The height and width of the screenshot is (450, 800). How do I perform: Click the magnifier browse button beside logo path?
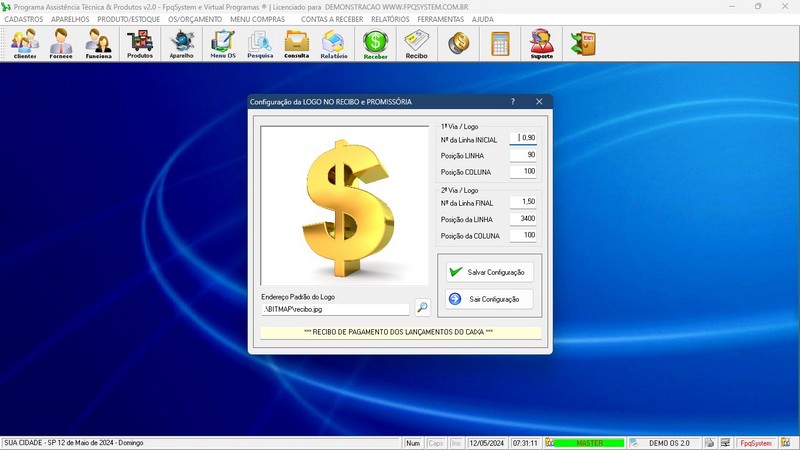pos(423,308)
